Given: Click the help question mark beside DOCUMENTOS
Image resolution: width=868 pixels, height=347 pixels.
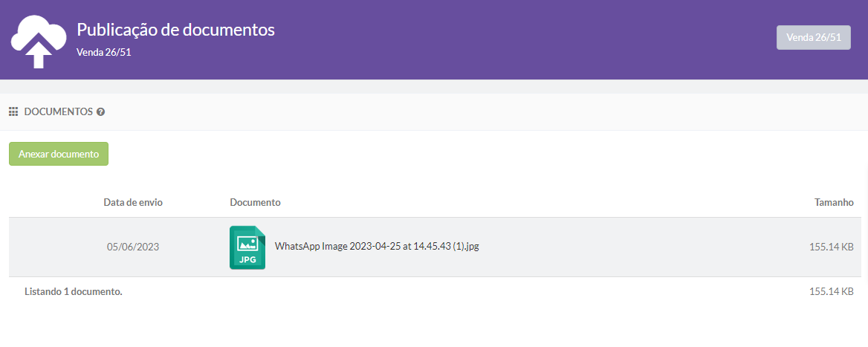Looking at the screenshot, I should click(x=101, y=112).
